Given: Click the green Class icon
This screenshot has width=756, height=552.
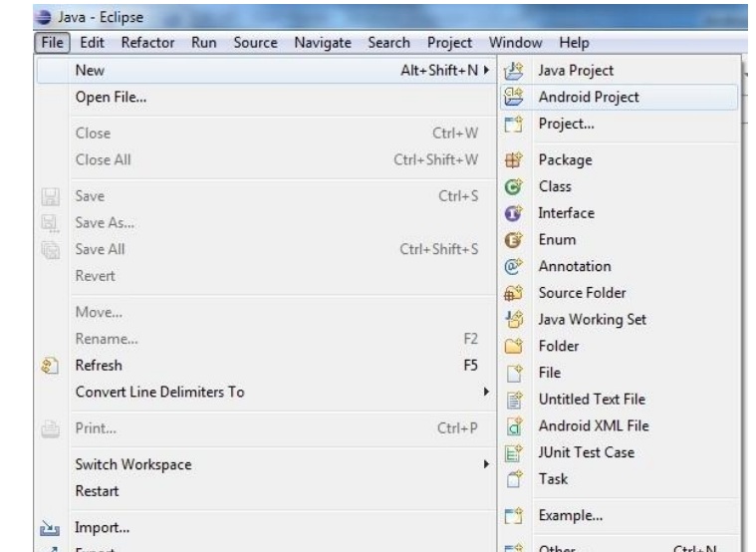Looking at the screenshot, I should (x=513, y=186).
